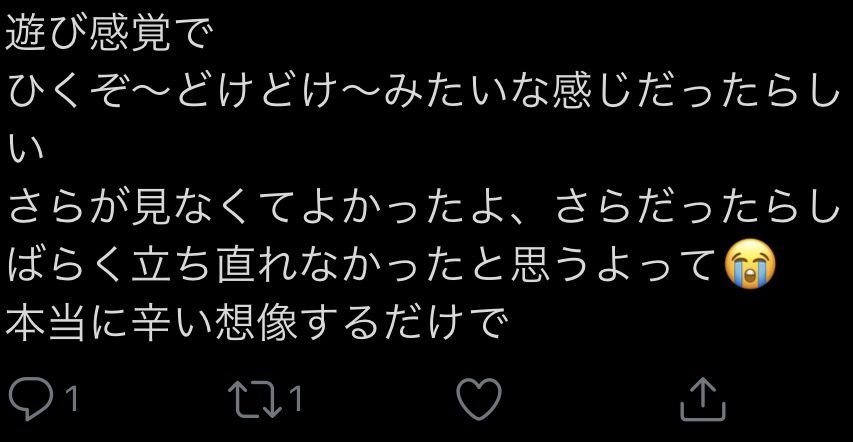Open the share sheet via upload icon
The width and height of the screenshot is (853, 442).
pos(703,399)
